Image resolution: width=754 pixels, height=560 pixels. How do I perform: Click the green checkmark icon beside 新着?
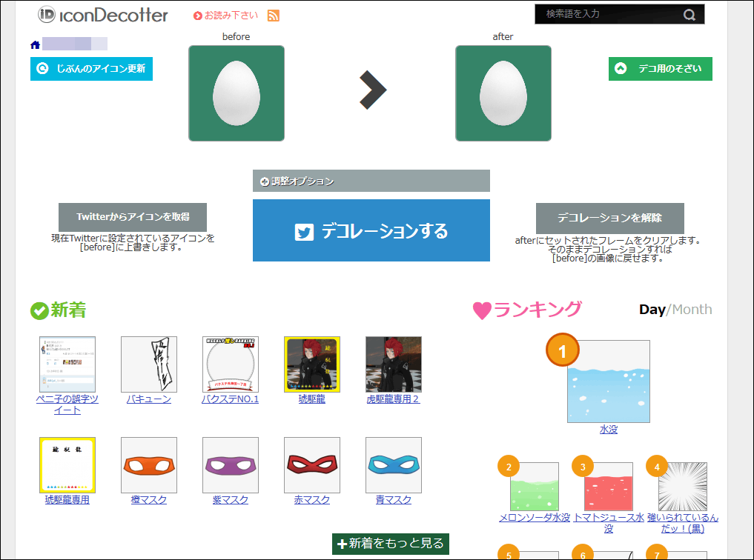(x=39, y=310)
